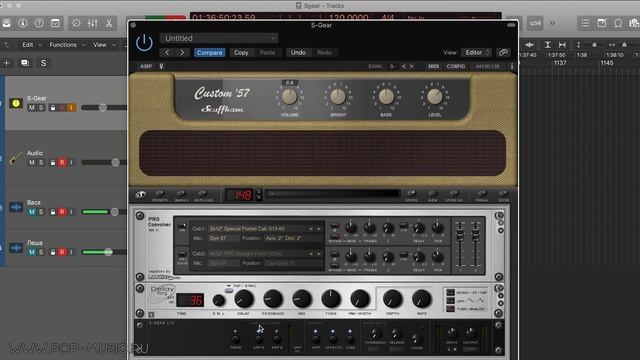Screen dimensions: 640x360
Task: Open the Cab1 Mic Dyn 57 selector
Action: [224, 238]
